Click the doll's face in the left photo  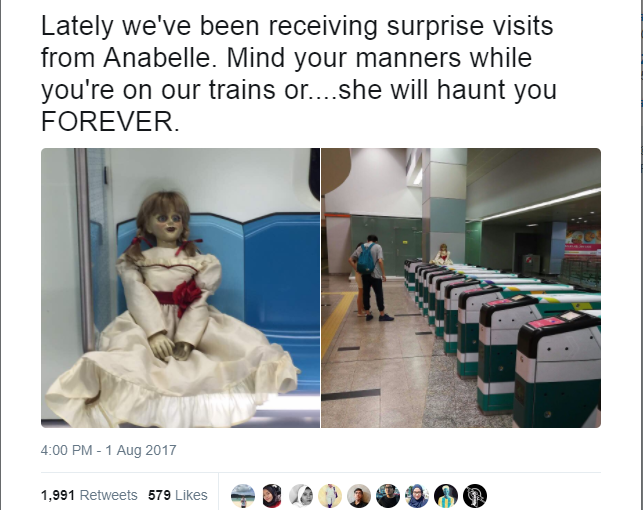point(166,223)
